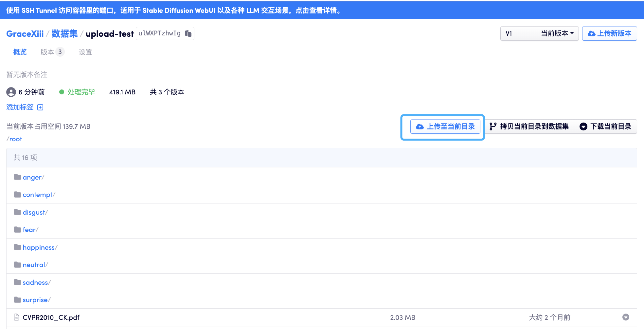The image size is (644, 329).
Task: Click the user avatar icon
Action: [x=11, y=92]
